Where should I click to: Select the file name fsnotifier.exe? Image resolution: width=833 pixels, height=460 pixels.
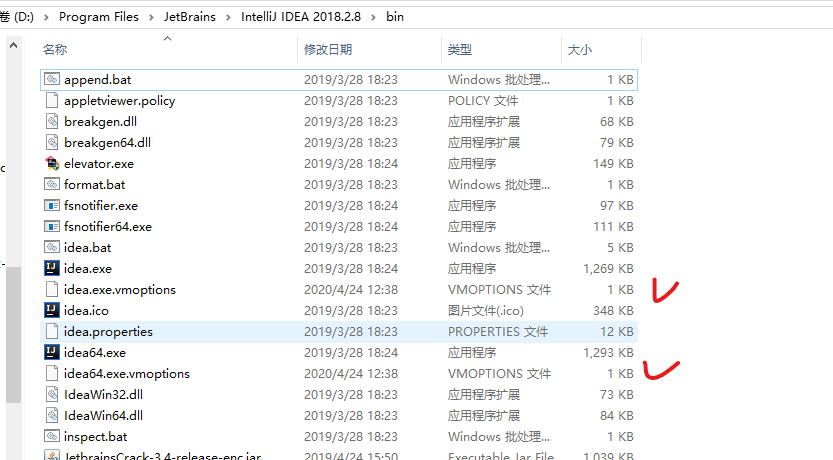[x=101, y=206]
